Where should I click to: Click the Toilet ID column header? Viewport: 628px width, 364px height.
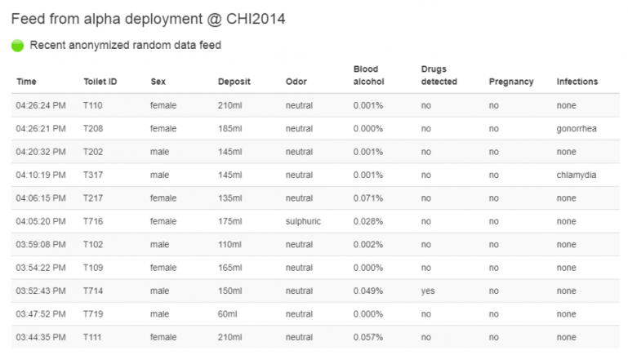tap(100, 82)
